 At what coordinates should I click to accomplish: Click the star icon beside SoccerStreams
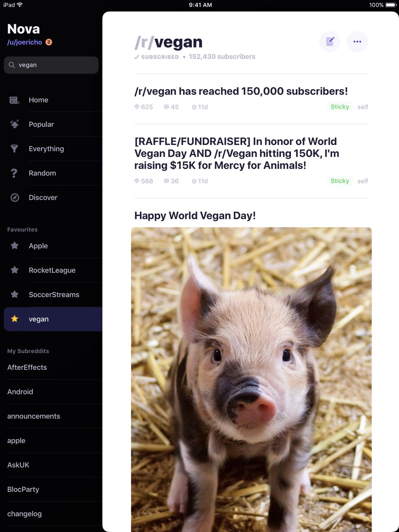click(x=15, y=294)
